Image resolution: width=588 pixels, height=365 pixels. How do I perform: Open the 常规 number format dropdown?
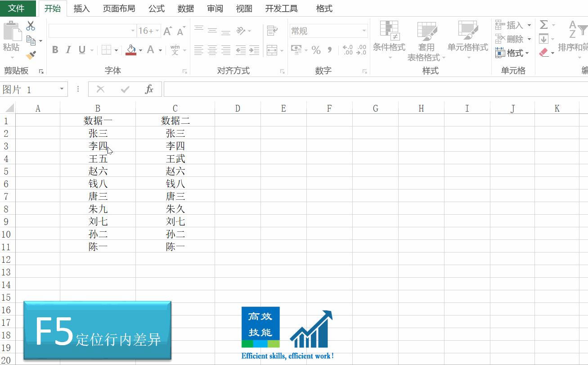[364, 31]
